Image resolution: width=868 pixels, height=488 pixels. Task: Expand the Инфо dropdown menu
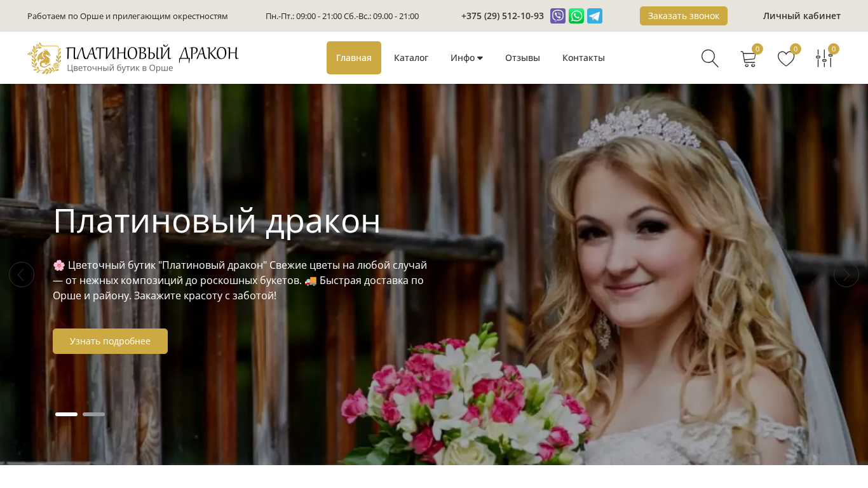tap(466, 58)
